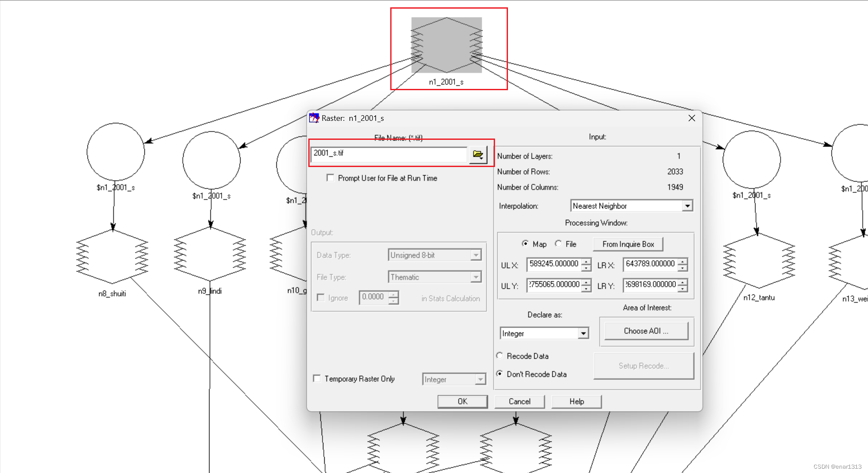Switch Processing Window source to File
868x473 pixels.
click(x=558, y=244)
